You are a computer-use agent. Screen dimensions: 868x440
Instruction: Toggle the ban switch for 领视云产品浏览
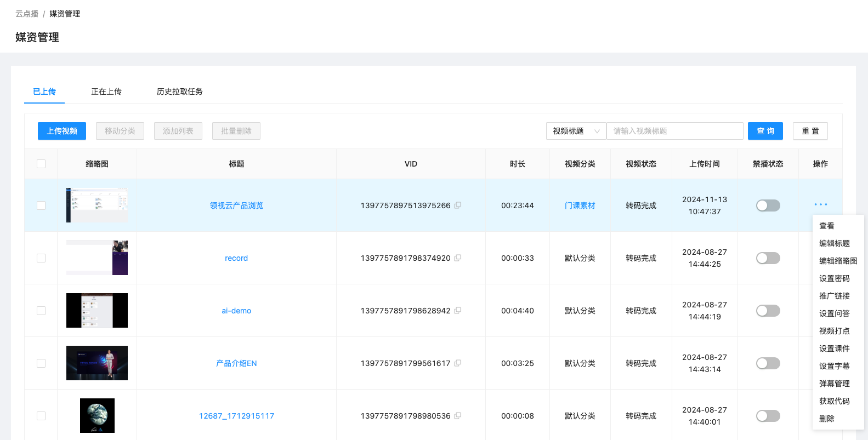(768, 205)
